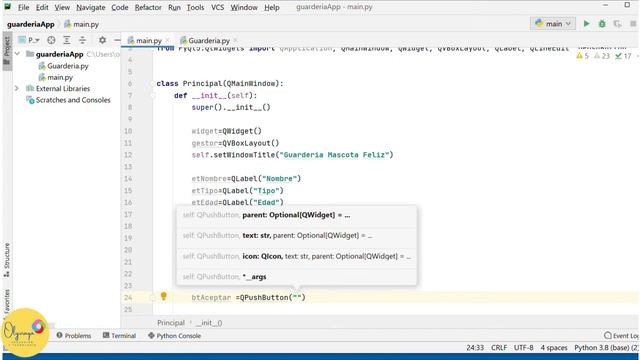This screenshot has width=640, height=360.
Task: Click the Stop process icon
Action: [633, 24]
